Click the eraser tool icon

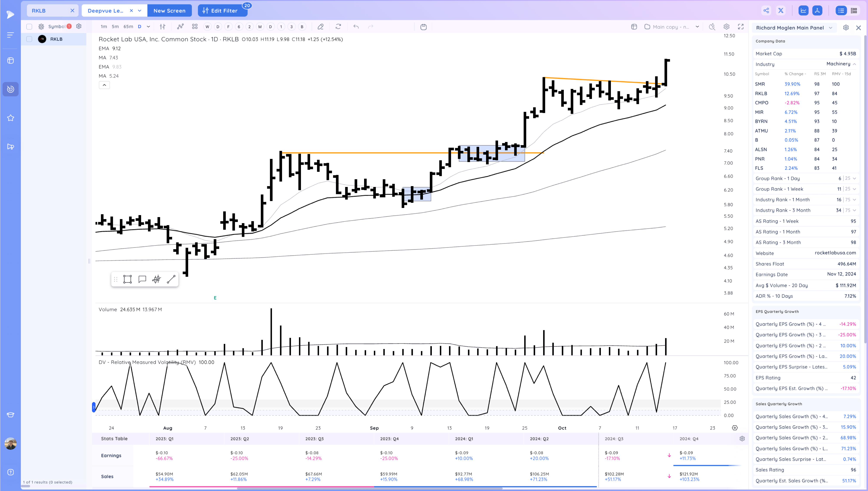click(x=321, y=27)
